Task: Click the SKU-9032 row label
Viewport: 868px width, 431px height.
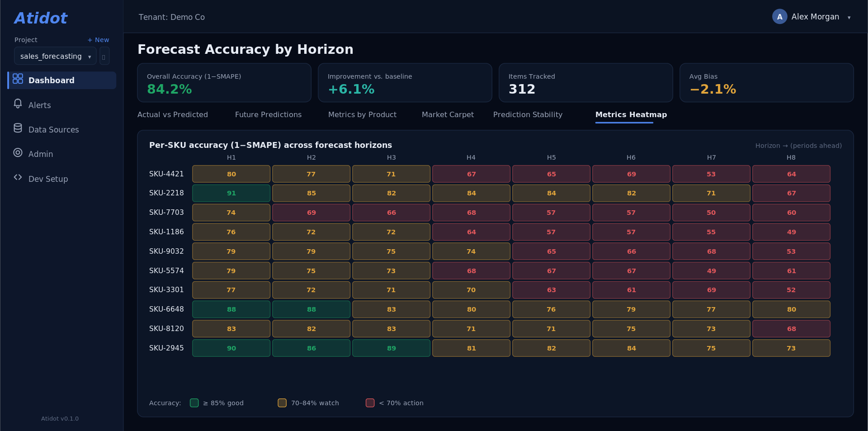Action: 166,251
